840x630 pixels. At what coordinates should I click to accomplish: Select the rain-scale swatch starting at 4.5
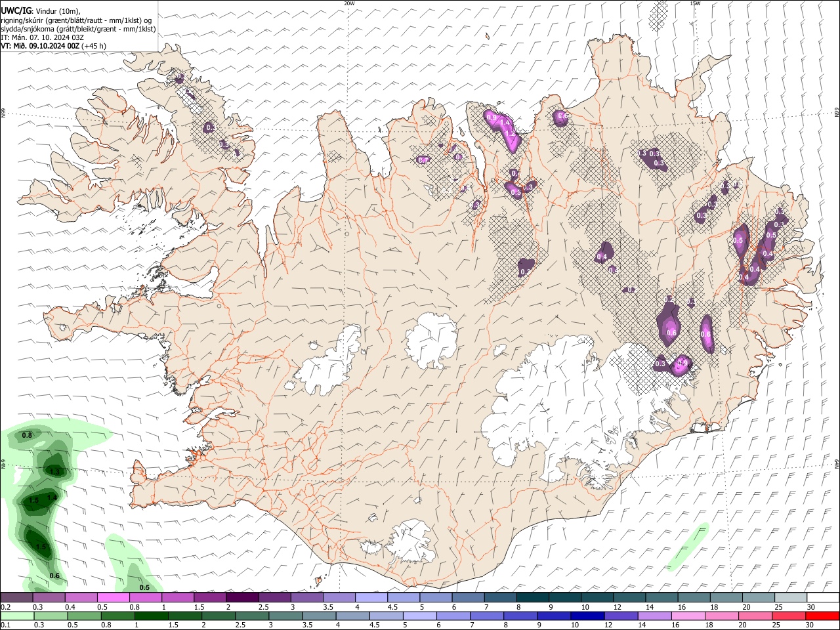tap(386, 616)
